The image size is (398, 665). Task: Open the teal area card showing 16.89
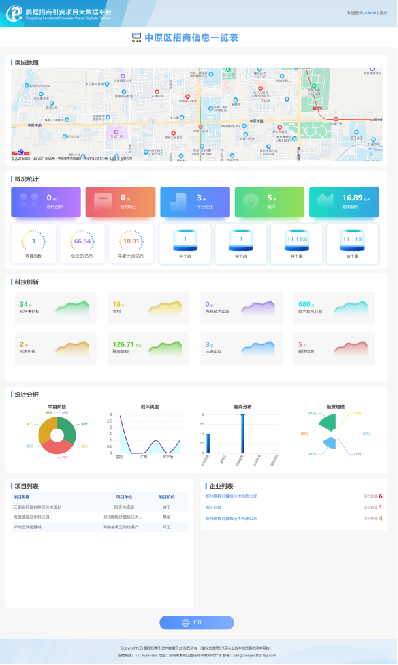(x=344, y=202)
